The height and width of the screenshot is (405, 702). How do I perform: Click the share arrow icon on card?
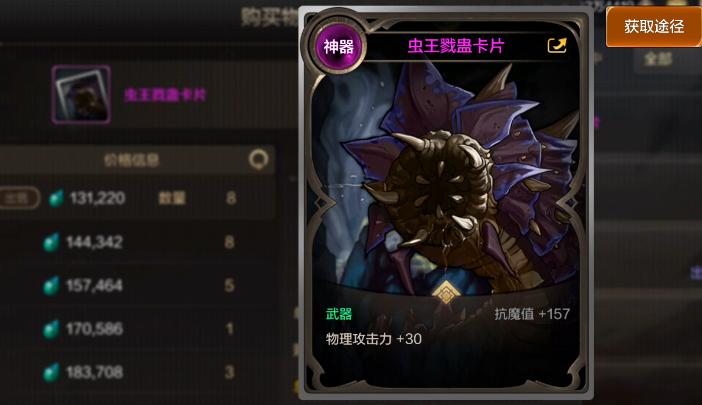click(x=557, y=46)
